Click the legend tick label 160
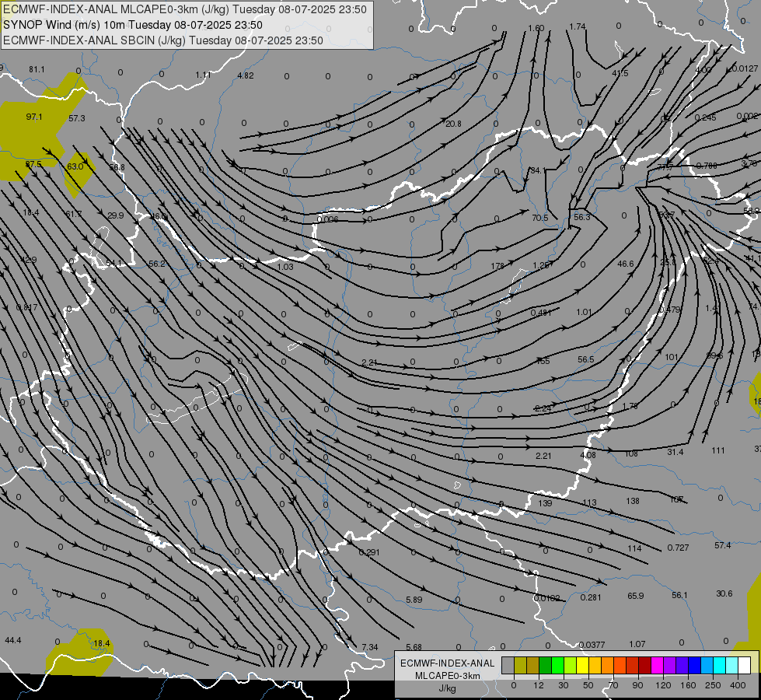Image resolution: width=761 pixels, height=700 pixels. (x=688, y=685)
